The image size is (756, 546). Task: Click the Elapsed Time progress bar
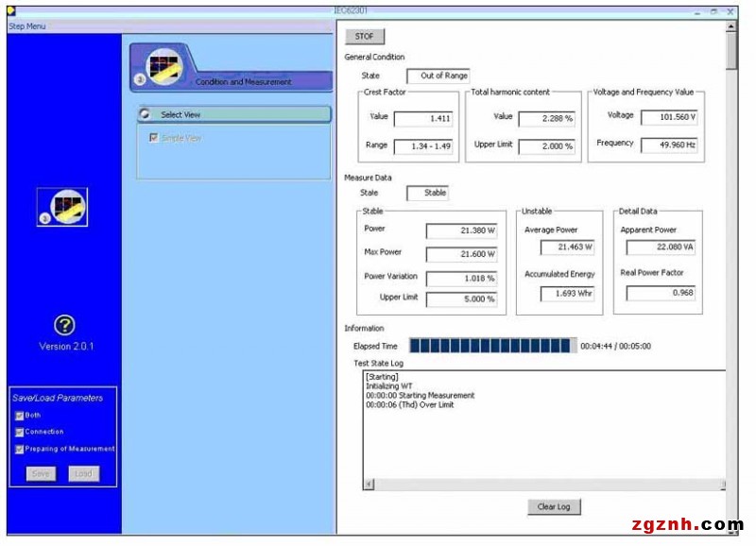tap(492, 346)
